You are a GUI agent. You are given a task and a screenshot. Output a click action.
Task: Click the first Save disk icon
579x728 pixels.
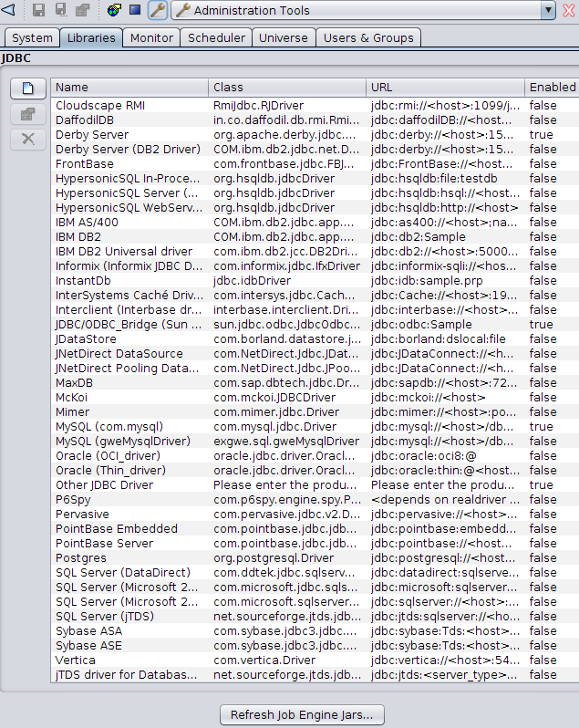tap(38, 10)
